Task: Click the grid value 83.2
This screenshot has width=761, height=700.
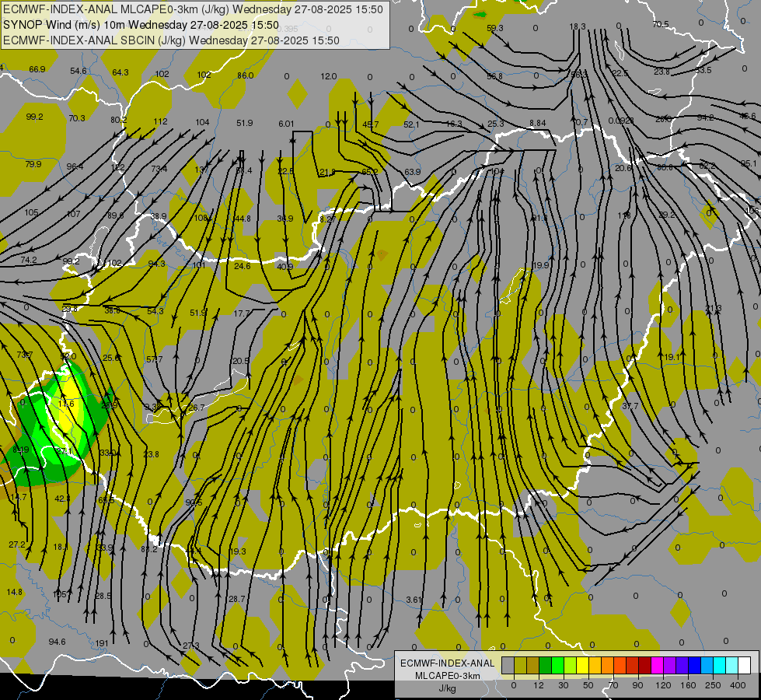Action: click(x=149, y=549)
